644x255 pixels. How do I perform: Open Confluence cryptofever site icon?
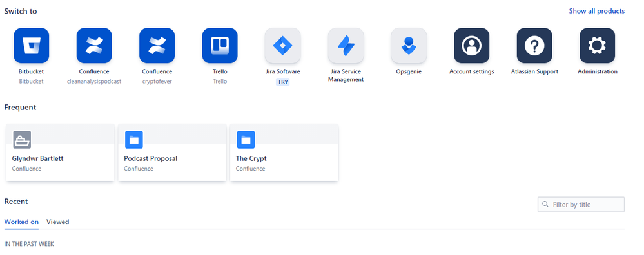[157, 46]
